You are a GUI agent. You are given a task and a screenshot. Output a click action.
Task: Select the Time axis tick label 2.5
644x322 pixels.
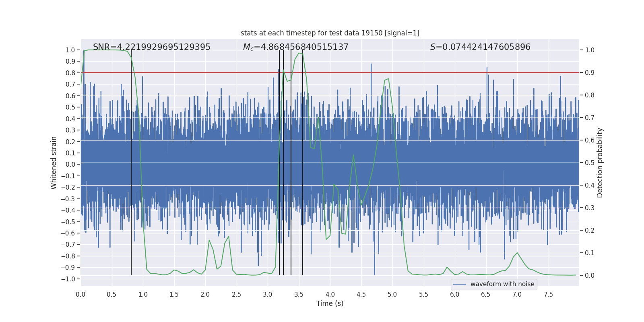tap(236, 295)
